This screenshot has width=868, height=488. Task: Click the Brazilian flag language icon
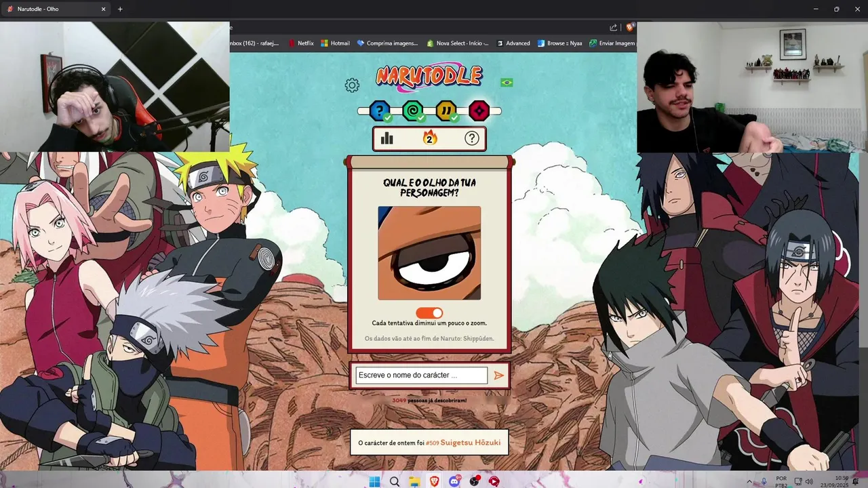[x=507, y=83]
